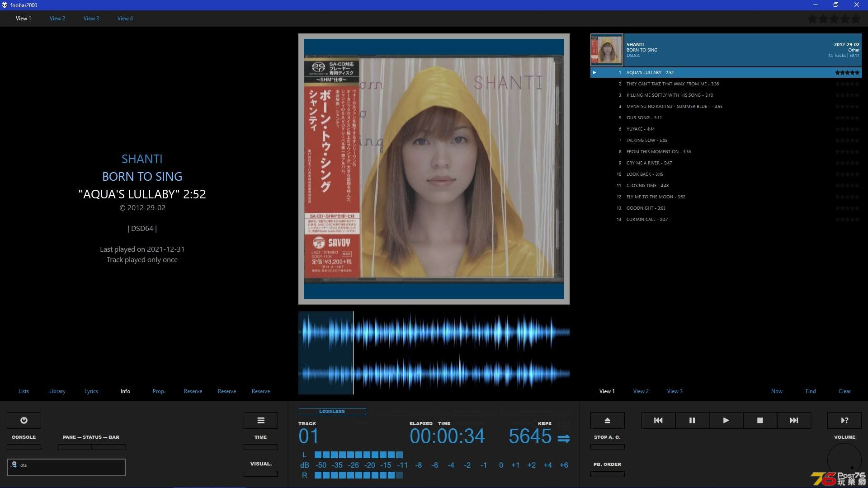Toggle the Console button below its label
Image resolution: width=868 pixels, height=488 pixels.
(24, 447)
